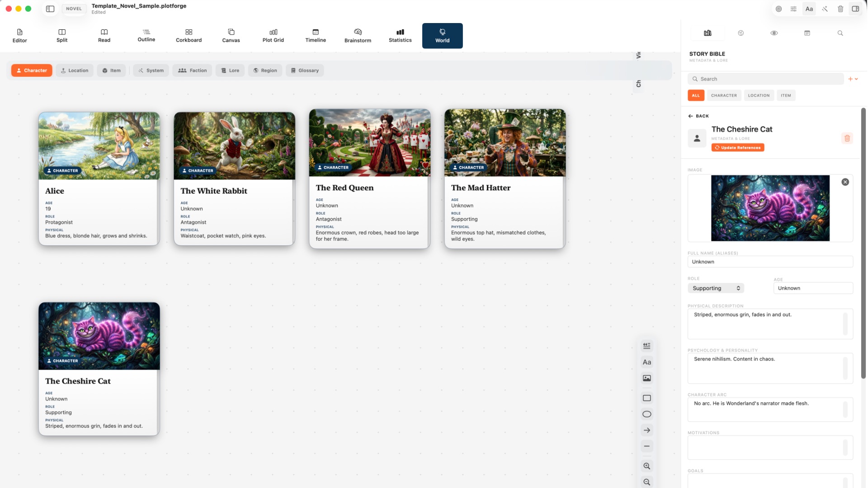Go back with the BACK link
868x488 pixels.
coord(698,116)
